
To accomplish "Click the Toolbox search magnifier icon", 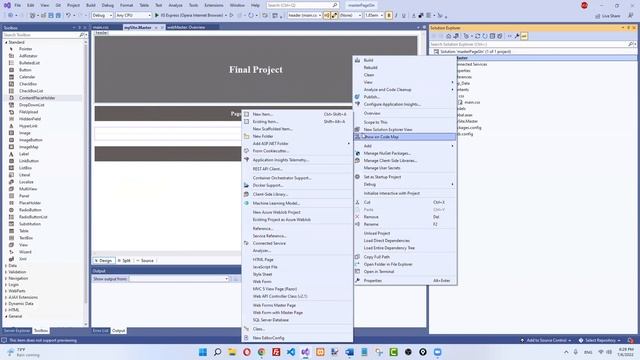I will 82,35.
